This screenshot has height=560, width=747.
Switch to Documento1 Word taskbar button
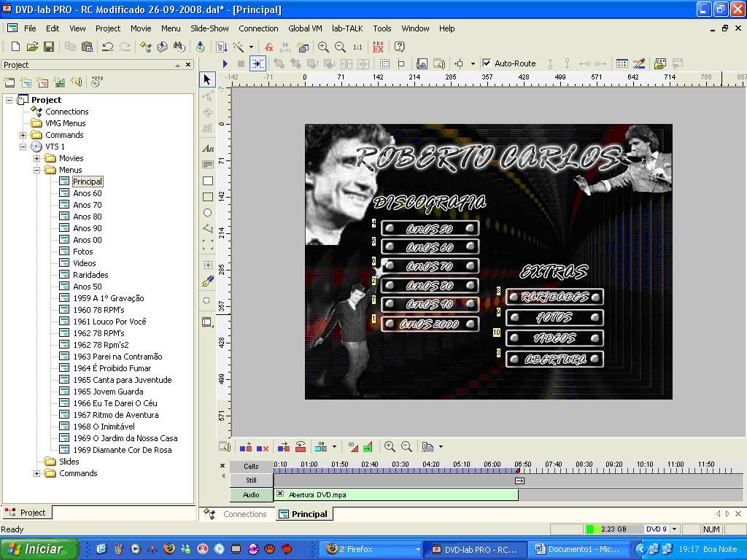578,549
